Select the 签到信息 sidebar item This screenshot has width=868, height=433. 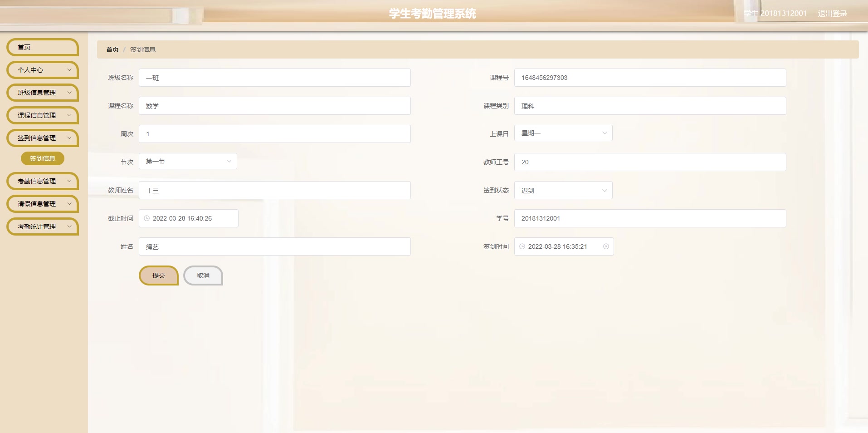42,158
